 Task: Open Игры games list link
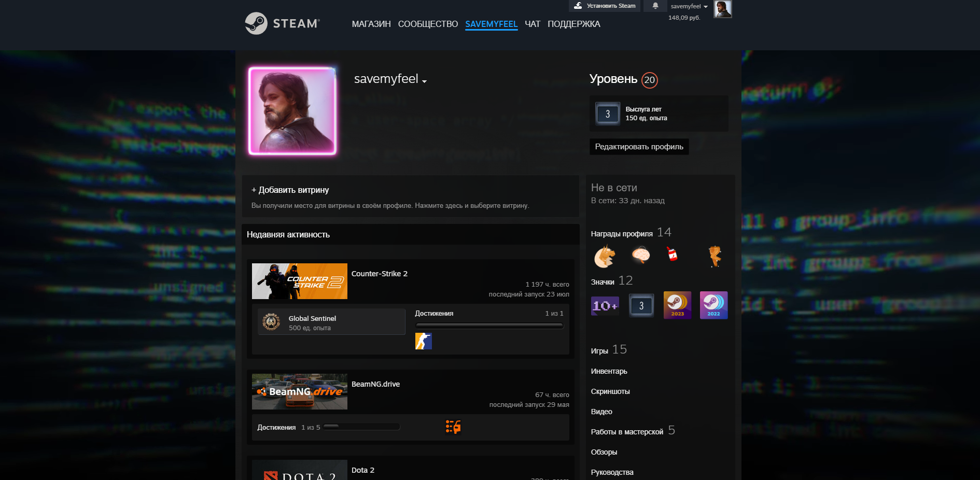(599, 351)
